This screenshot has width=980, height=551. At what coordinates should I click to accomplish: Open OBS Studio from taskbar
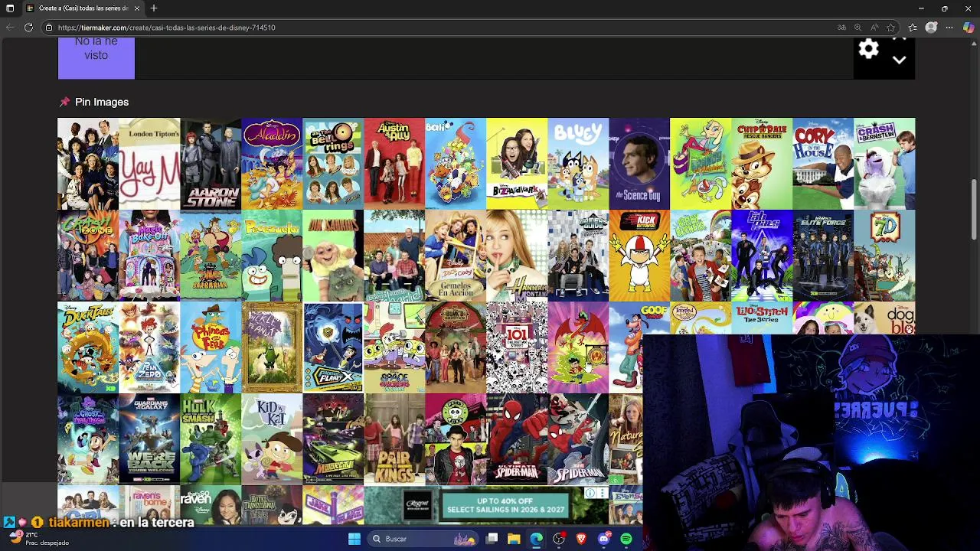tap(559, 539)
